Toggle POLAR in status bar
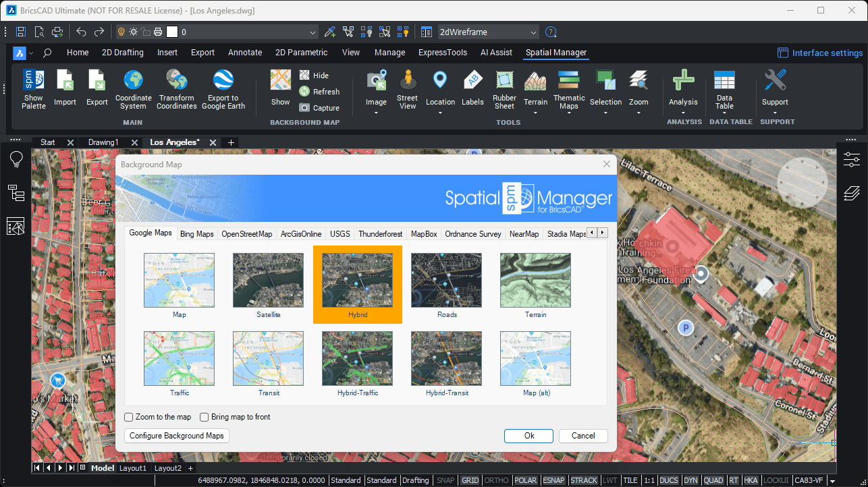 (x=526, y=480)
